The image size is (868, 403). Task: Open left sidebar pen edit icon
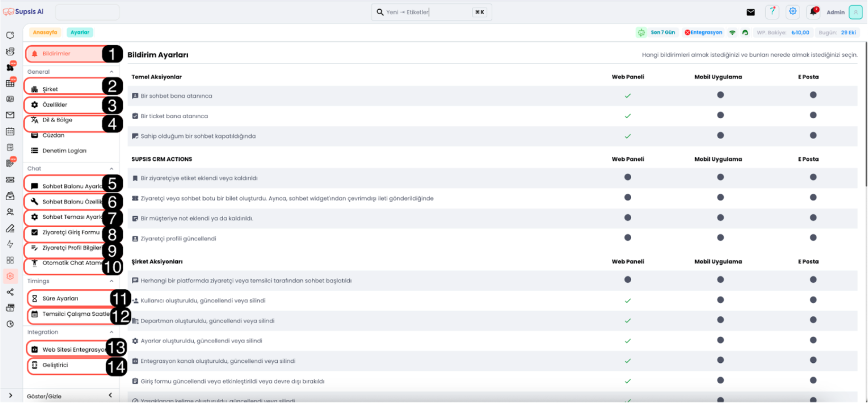(x=10, y=228)
